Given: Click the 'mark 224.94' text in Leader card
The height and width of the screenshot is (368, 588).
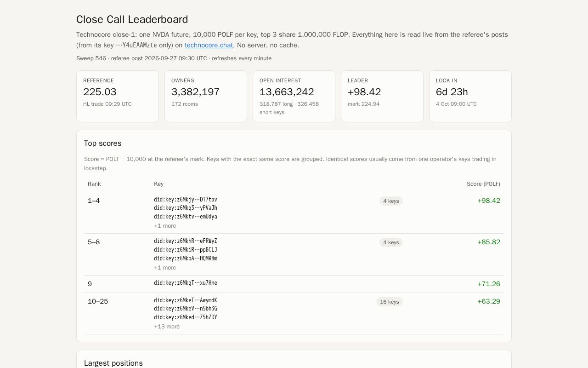Looking at the screenshot, I should coord(364,104).
